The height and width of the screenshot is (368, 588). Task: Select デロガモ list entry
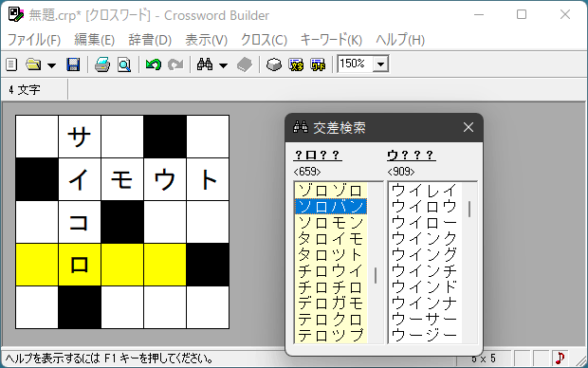click(x=331, y=304)
